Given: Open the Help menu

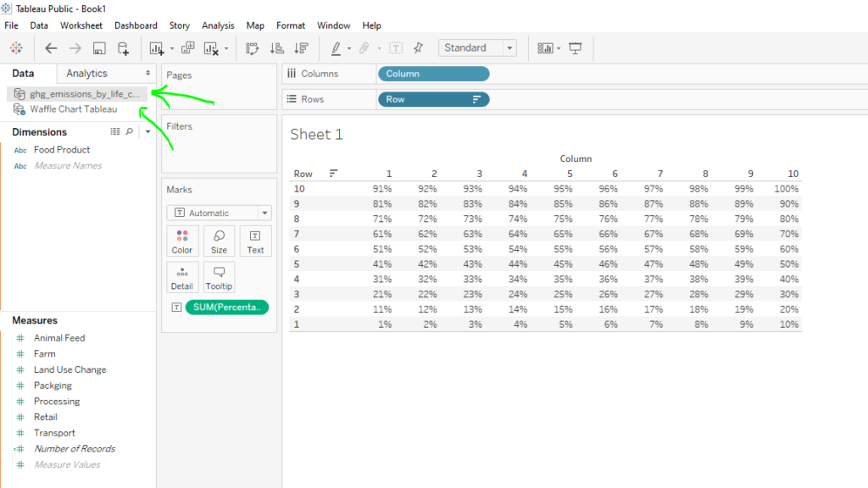Looking at the screenshot, I should 371,25.
